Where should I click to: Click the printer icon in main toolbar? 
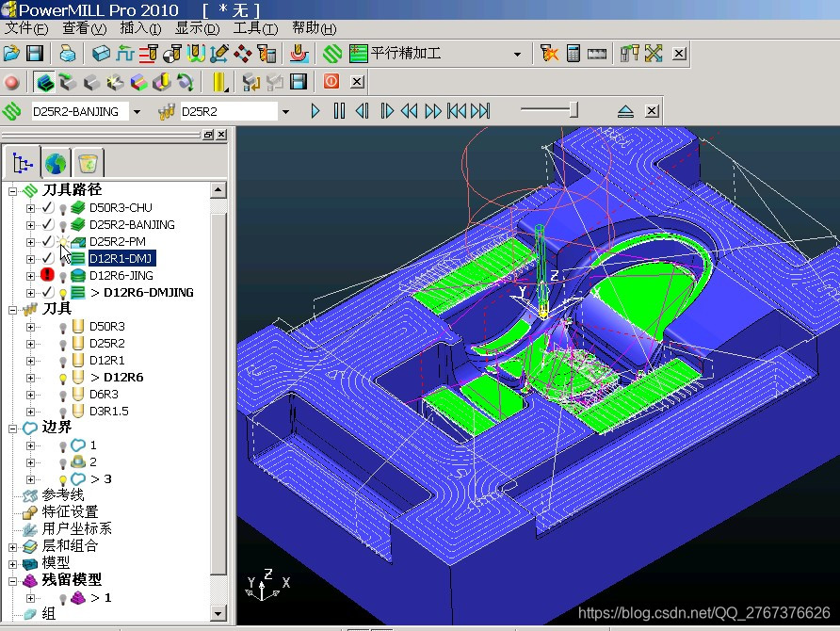(67, 53)
